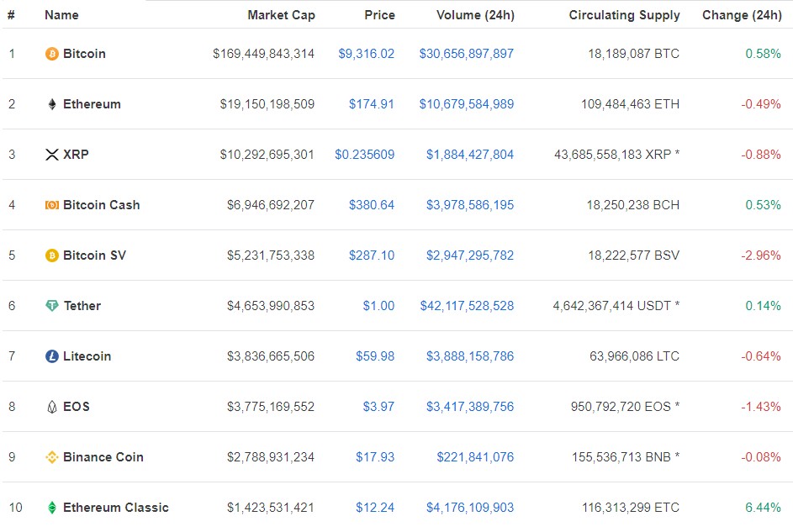Viewport: 793px width, 532px height.
Task: Sort by Change (24h) column header
Action: point(742,15)
